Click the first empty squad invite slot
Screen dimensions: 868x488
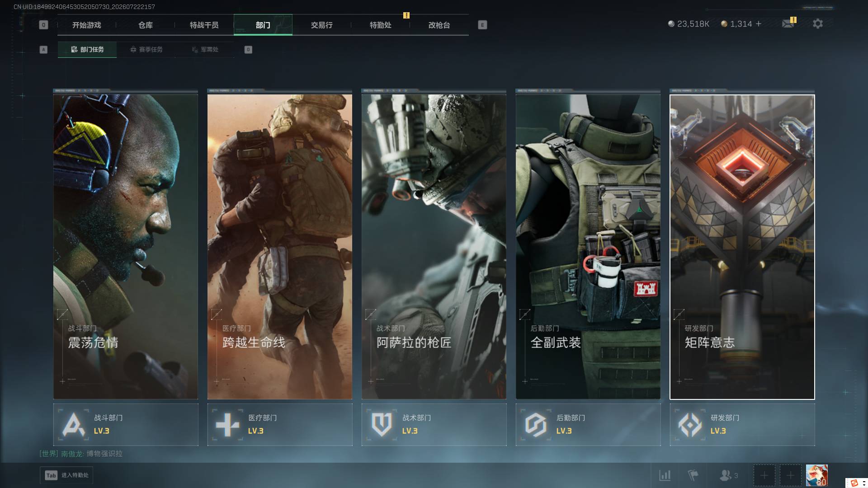pos(764,475)
